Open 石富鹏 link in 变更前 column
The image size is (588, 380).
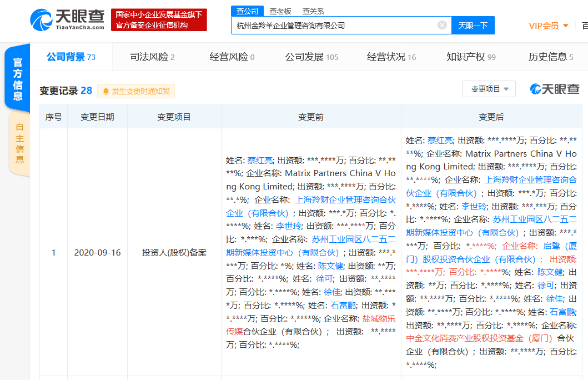point(344,306)
